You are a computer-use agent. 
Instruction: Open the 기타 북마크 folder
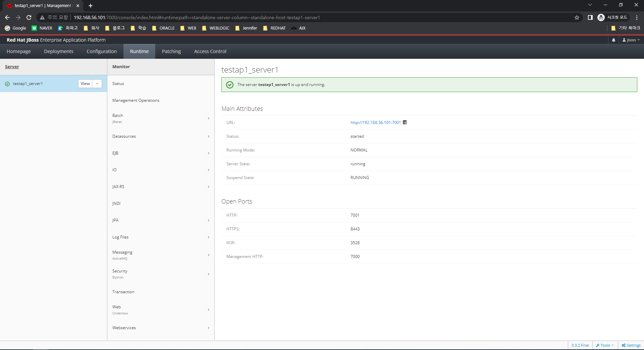[626, 28]
